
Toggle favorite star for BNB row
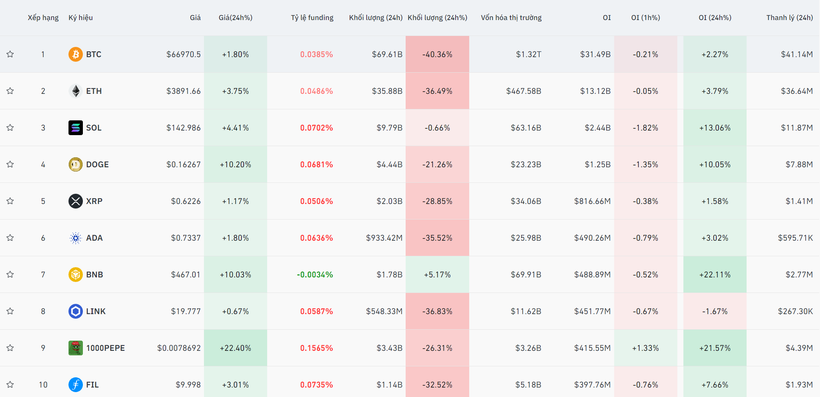click(x=10, y=274)
